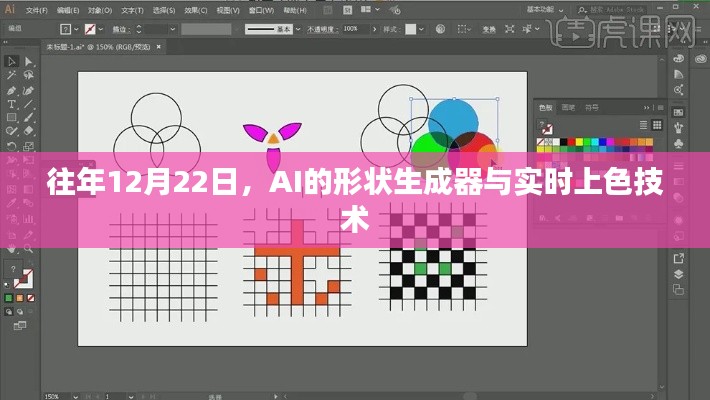Open the Swatches panel dock icon

tap(678, 112)
